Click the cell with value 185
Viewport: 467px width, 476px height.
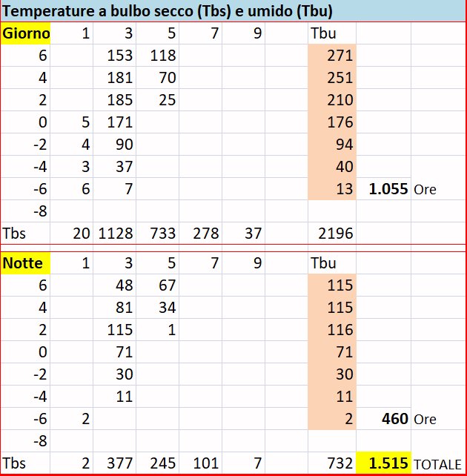(x=116, y=100)
